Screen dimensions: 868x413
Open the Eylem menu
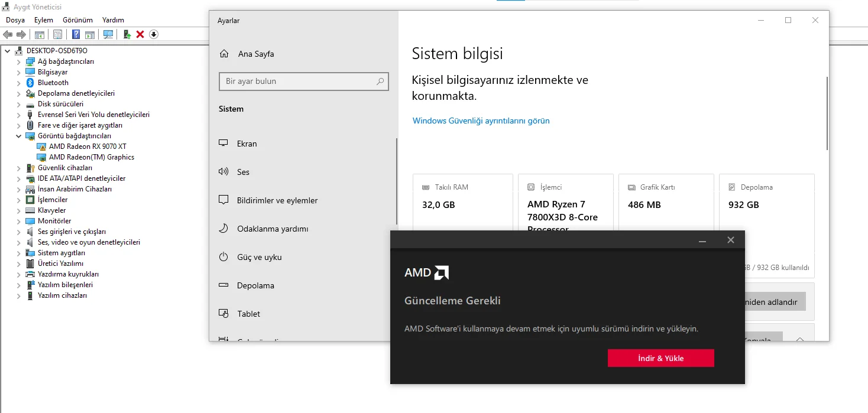44,20
